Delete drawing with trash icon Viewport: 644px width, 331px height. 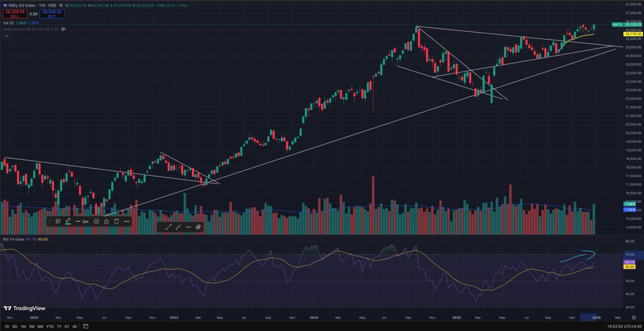click(x=116, y=221)
